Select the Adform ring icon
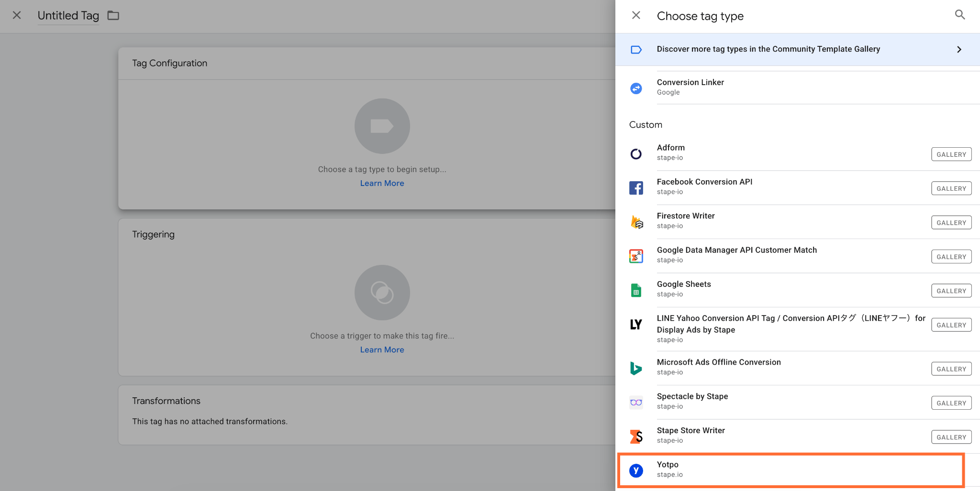The image size is (980, 491). [x=636, y=154]
